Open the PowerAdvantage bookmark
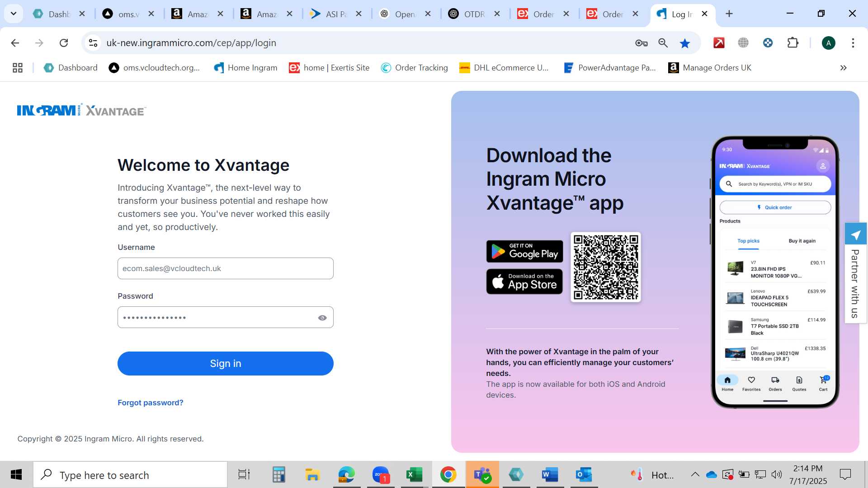This screenshot has width=868, height=488. point(610,68)
